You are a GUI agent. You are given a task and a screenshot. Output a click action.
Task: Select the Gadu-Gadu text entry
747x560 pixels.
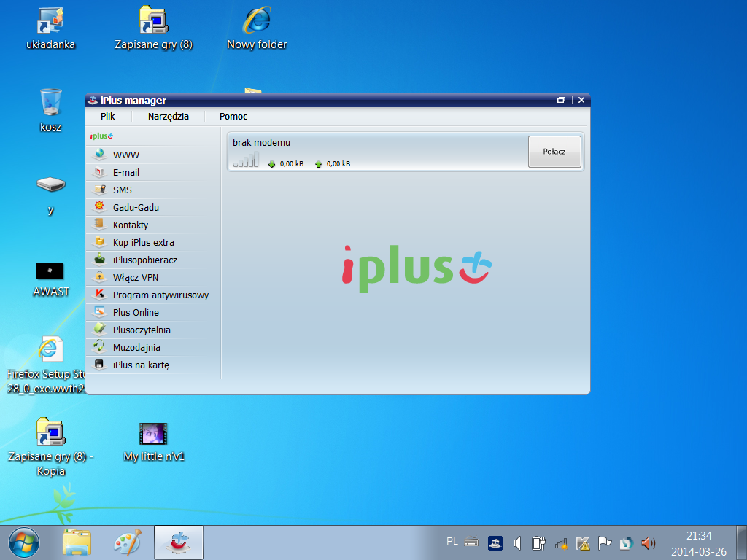pos(136,207)
